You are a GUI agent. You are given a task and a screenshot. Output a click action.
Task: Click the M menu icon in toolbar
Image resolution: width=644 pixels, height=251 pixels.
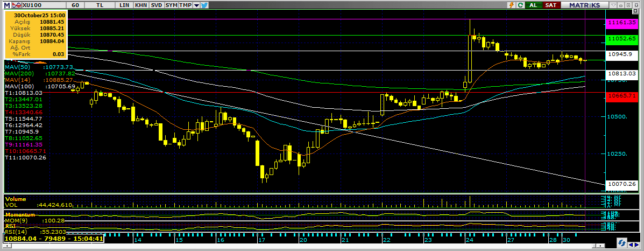[6, 4]
